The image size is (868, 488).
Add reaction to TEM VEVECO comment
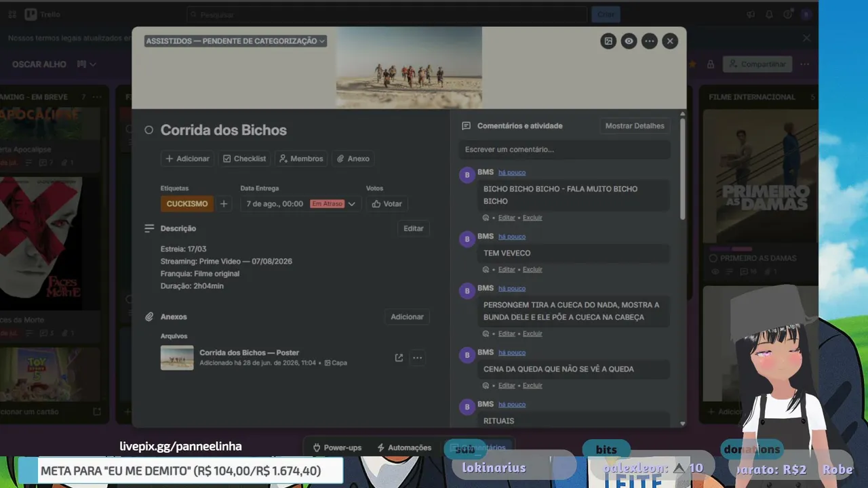[486, 269]
